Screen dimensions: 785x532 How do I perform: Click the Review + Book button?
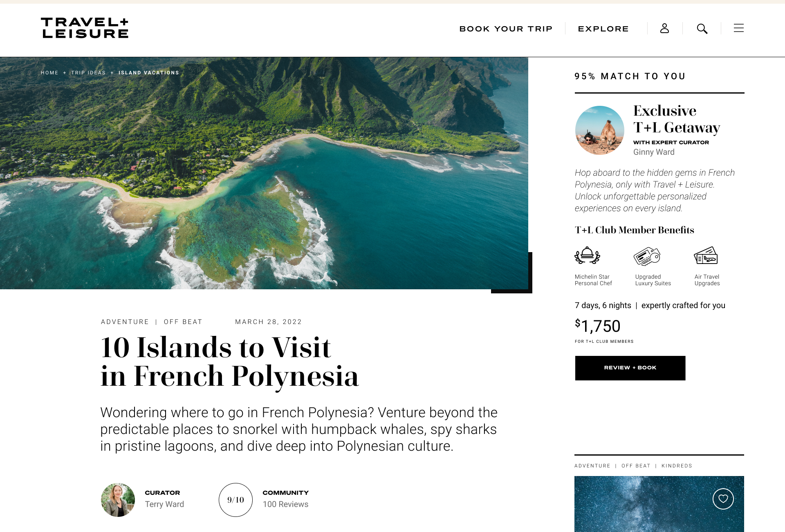point(630,368)
